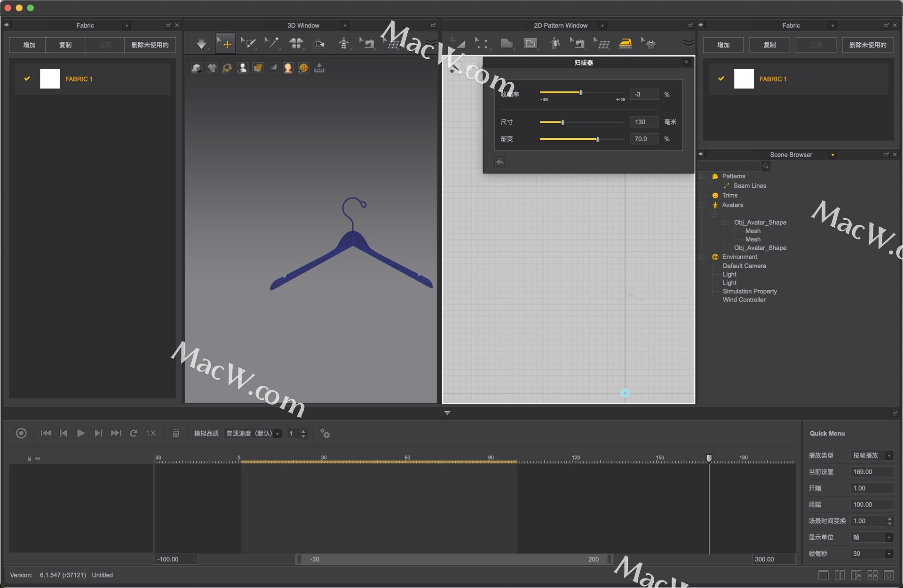Collapse the animation panel with triangle arrow
Image resolution: width=903 pixels, height=588 pixels.
click(x=447, y=413)
